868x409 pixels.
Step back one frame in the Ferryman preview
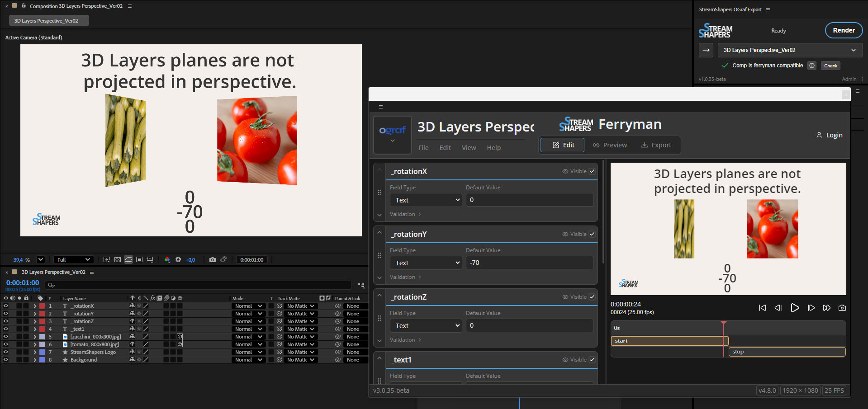click(x=778, y=308)
